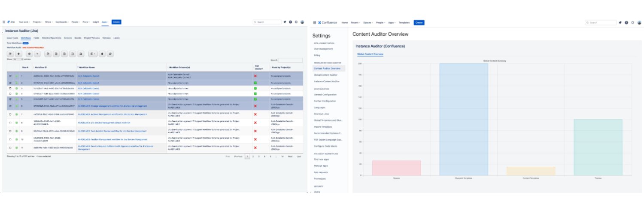Check the checkbox for row 7

(x=10, y=114)
